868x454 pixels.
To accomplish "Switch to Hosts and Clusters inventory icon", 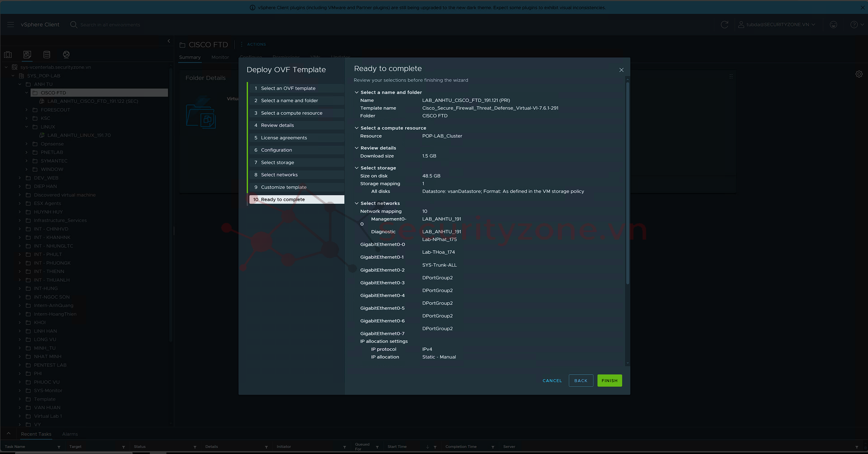I will point(8,54).
